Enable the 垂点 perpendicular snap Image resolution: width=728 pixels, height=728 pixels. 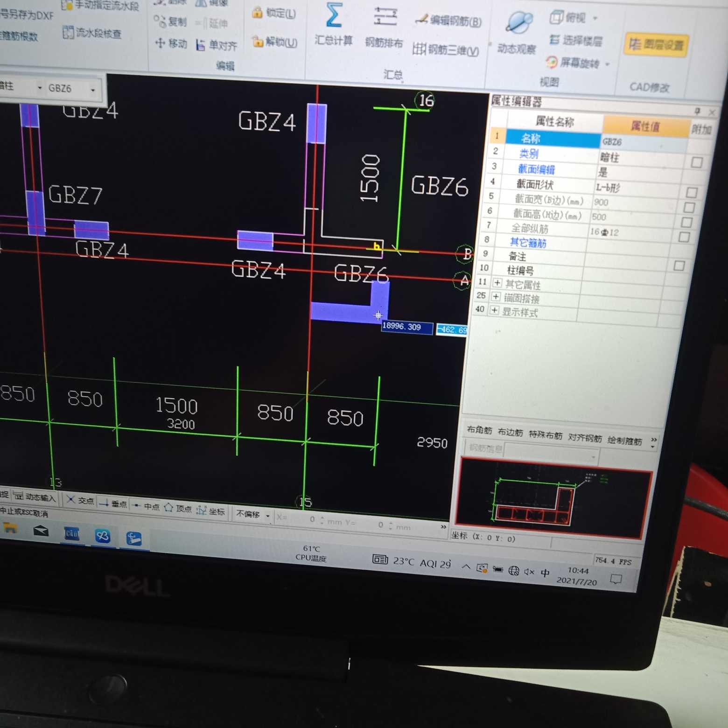tap(113, 504)
